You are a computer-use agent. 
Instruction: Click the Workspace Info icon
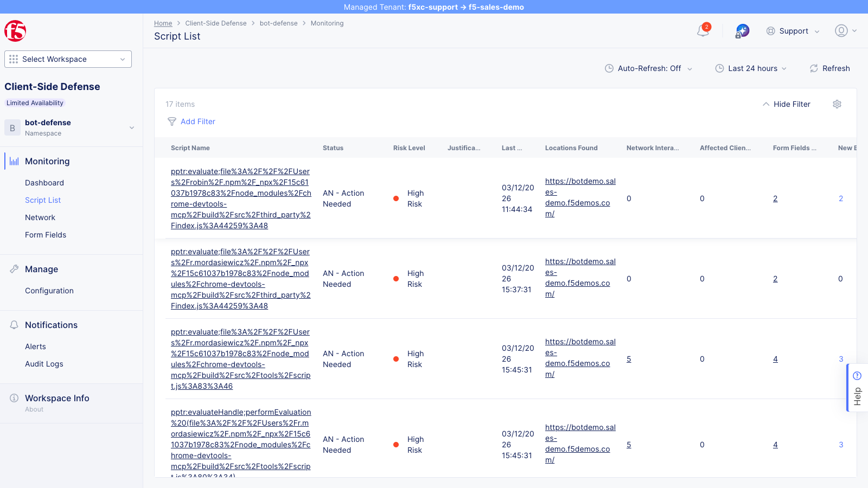(13, 397)
